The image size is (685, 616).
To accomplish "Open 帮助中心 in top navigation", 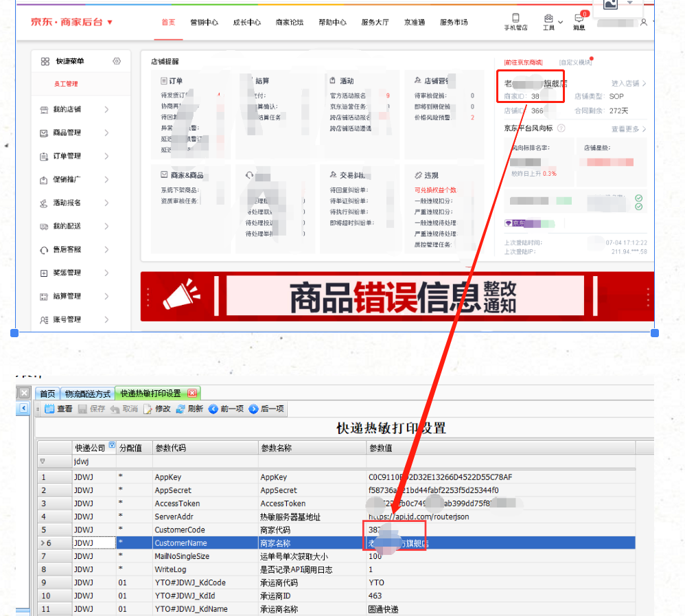I will [x=332, y=22].
